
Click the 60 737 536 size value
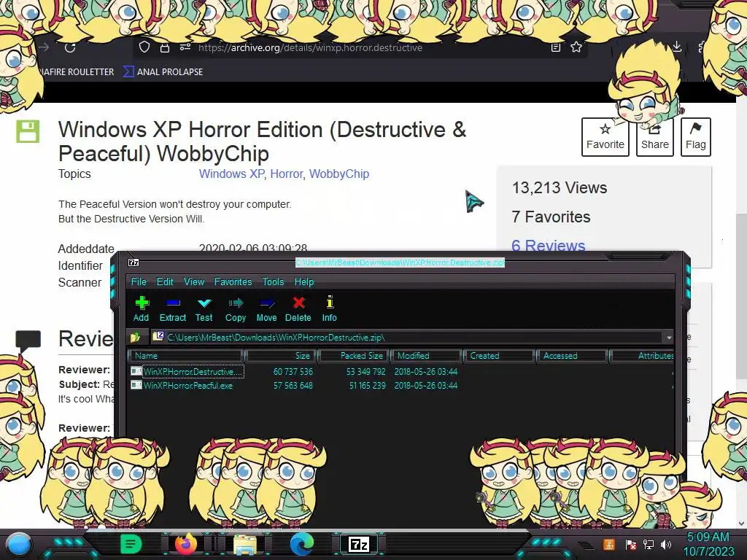click(293, 371)
